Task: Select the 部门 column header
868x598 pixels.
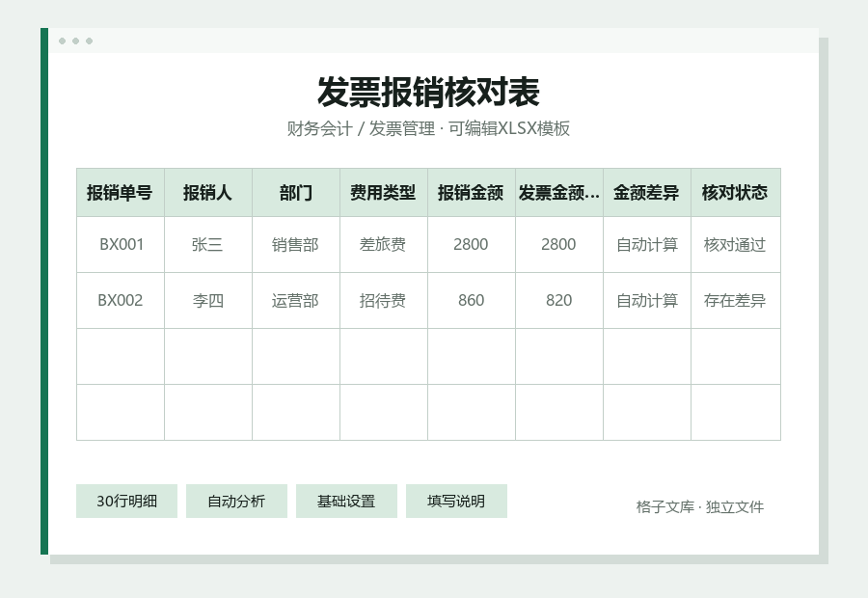Action: 296,193
